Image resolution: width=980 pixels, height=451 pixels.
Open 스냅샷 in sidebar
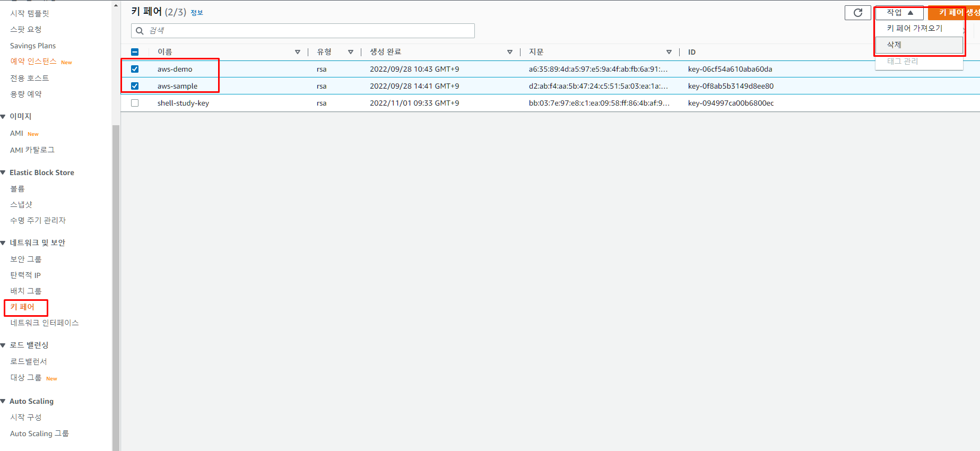click(x=21, y=204)
